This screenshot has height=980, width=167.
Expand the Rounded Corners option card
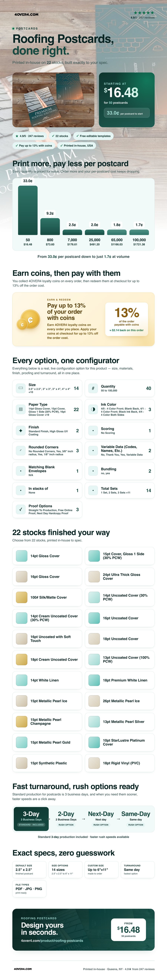(47, 450)
